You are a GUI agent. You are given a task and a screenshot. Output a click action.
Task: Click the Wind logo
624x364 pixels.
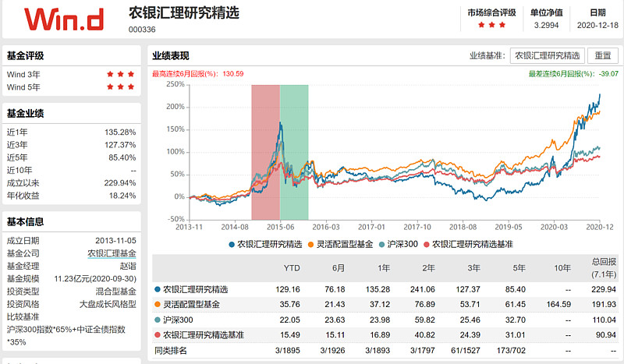64,19
